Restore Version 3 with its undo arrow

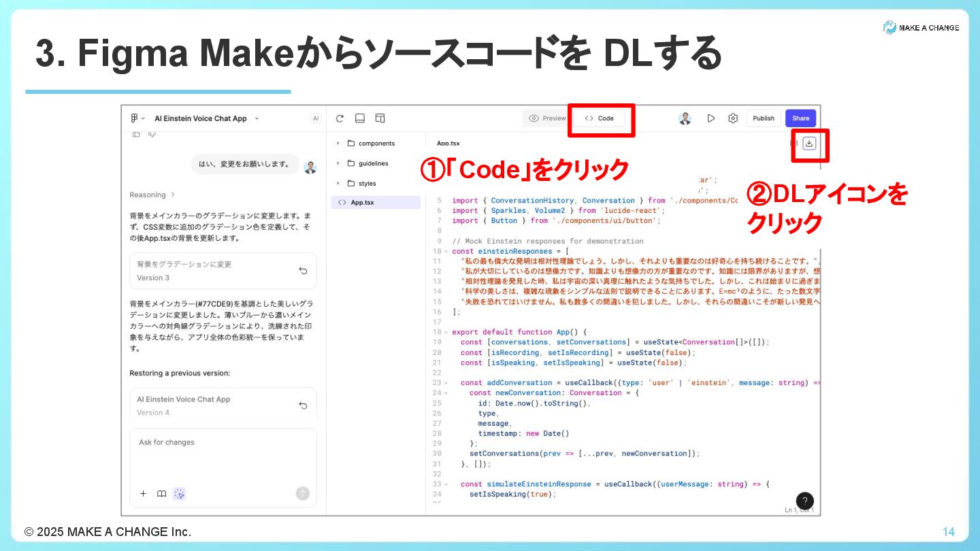[303, 271]
